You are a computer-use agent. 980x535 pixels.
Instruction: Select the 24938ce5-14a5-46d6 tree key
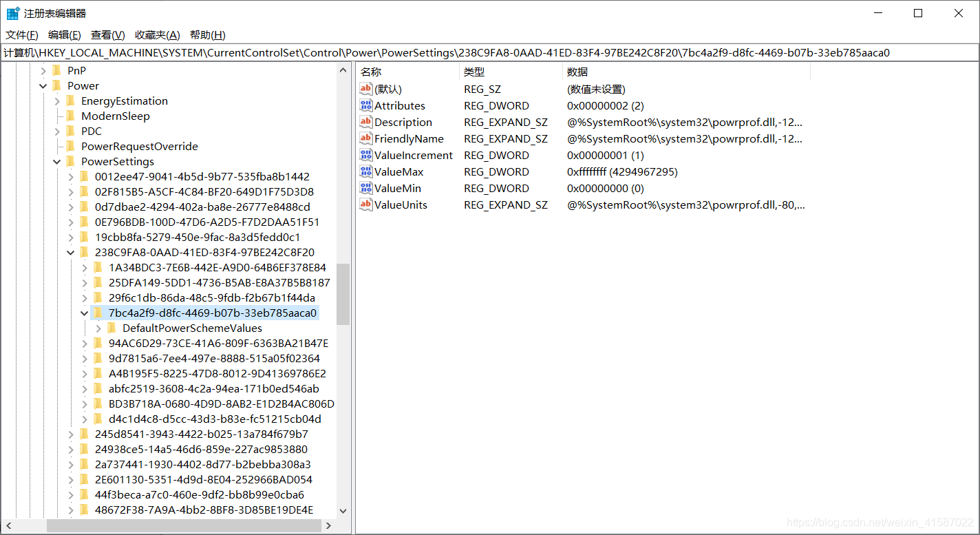point(202,450)
